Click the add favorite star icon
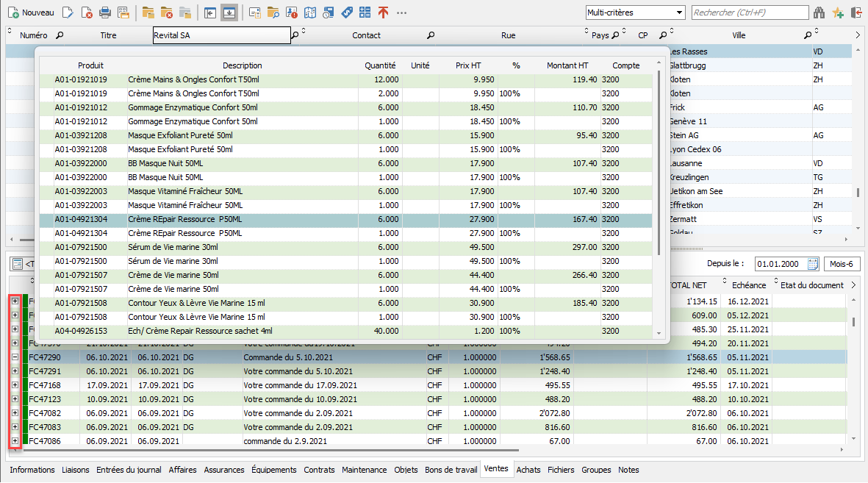 838,12
